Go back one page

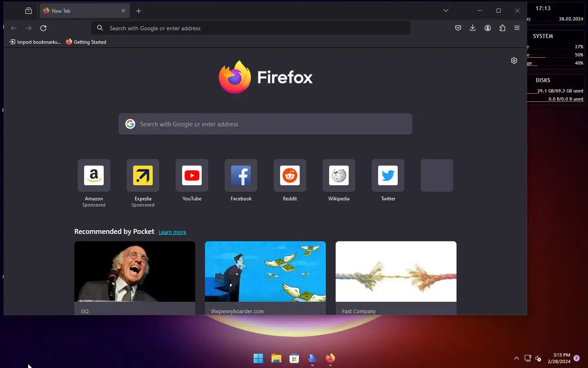tap(14, 28)
